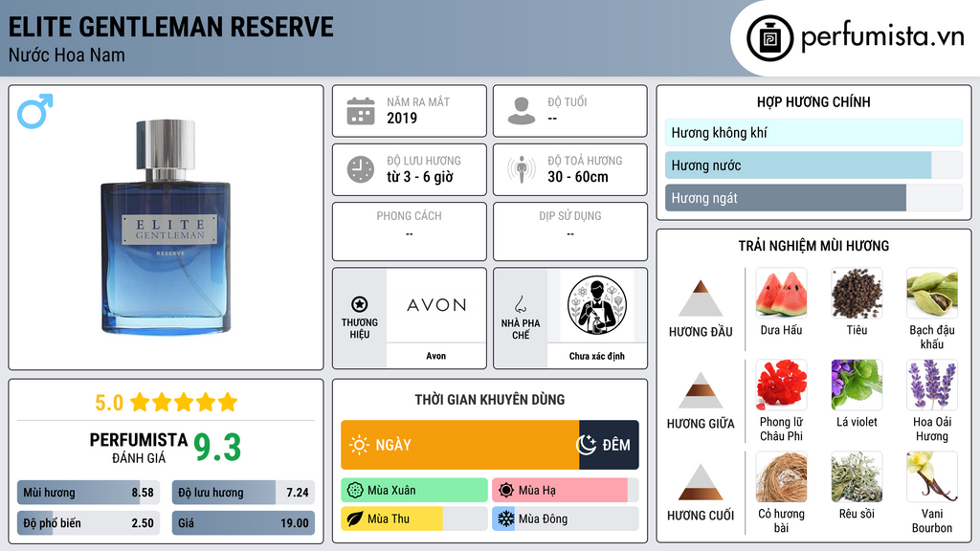Screen dimensions: 980x551
Task: Click the moon icon in Đêm bar
Action: pos(586,445)
